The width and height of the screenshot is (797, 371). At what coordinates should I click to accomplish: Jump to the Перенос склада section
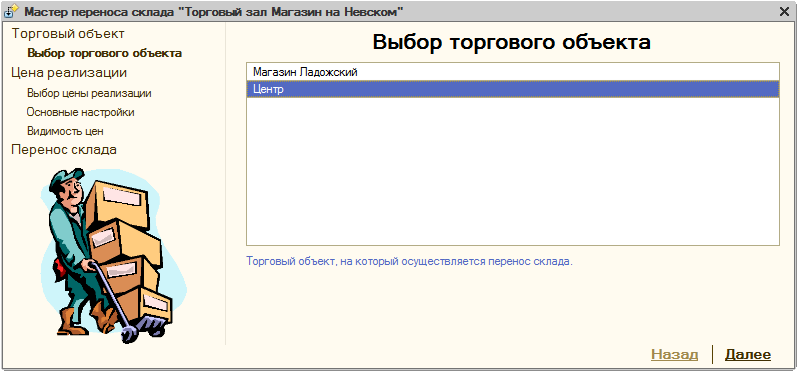tap(64, 150)
